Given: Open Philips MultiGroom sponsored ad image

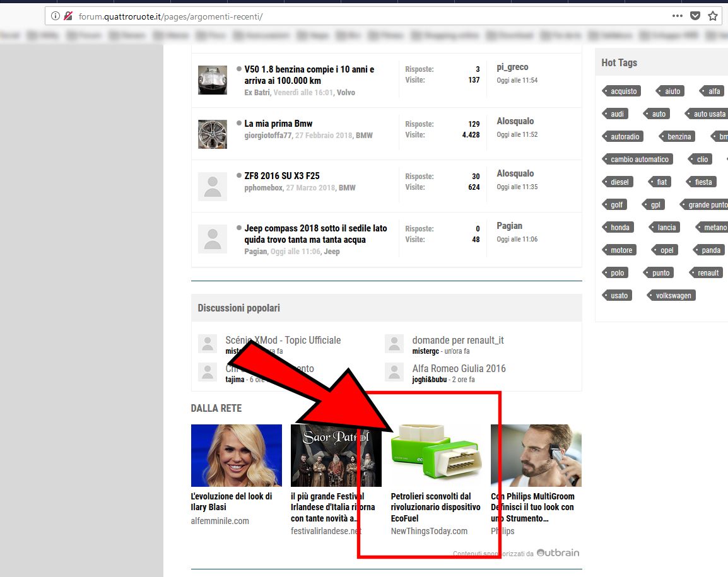Looking at the screenshot, I should click(x=536, y=455).
